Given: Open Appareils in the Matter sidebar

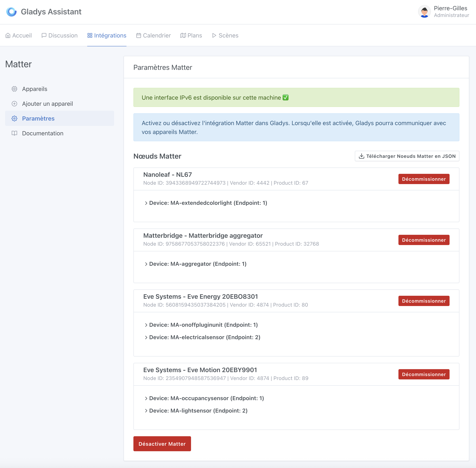Looking at the screenshot, I should [34, 89].
